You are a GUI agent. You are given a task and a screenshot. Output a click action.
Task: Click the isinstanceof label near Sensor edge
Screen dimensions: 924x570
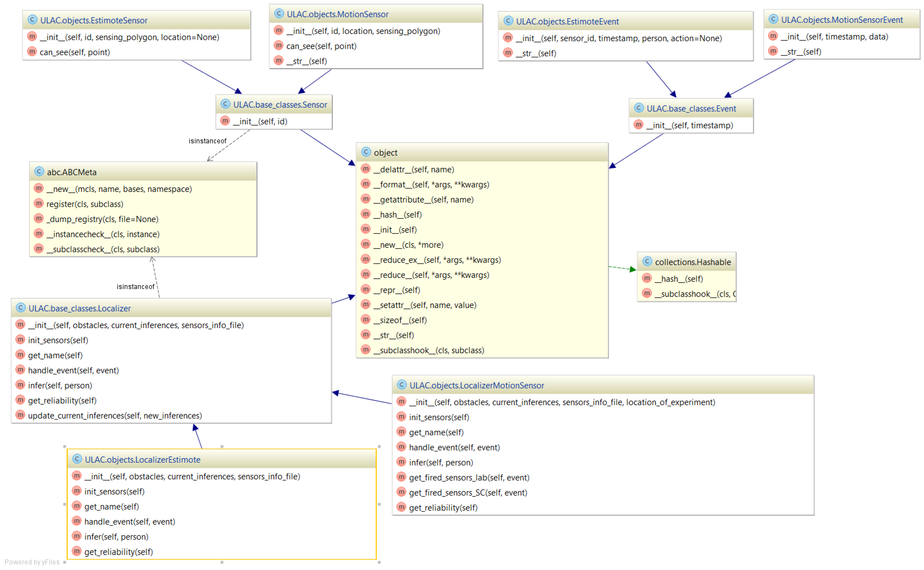point(207,141)
